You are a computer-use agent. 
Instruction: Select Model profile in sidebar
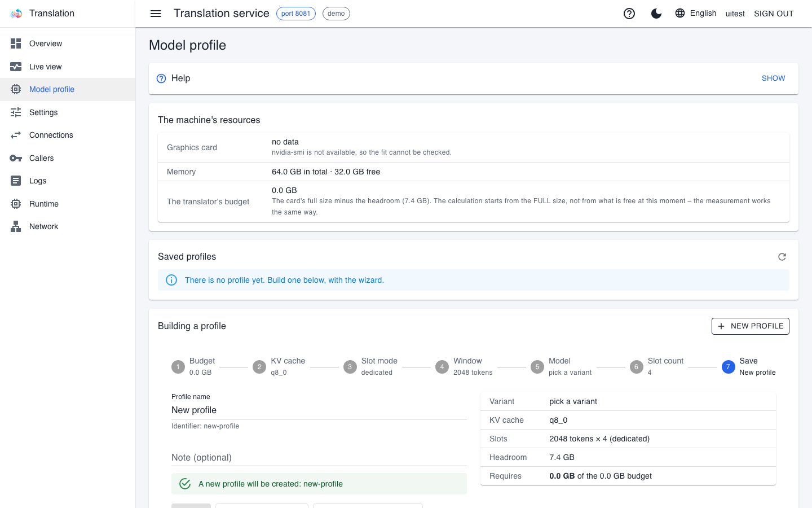click(x=68, y=89)
